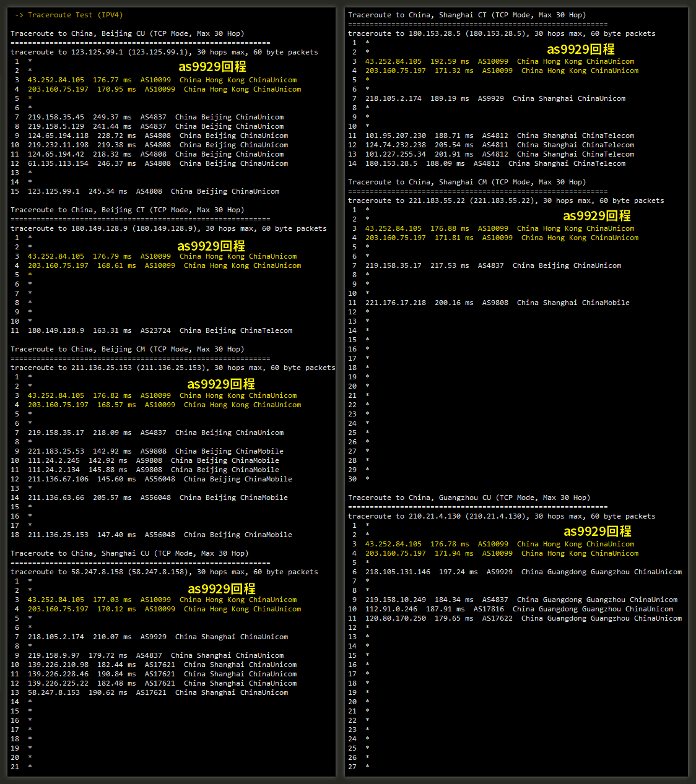Click hop IP 101.227.255.34
This screenshot has height=784, width=696.
click(396, 154)
